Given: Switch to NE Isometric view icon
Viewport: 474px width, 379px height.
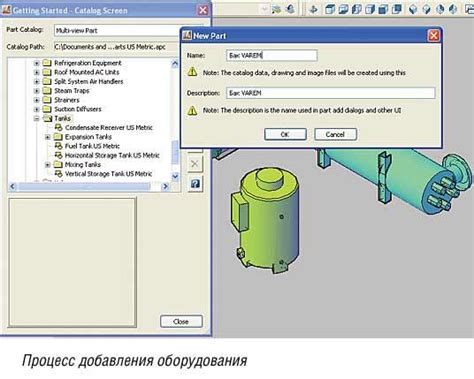Looking at the screenshot, I should point(440,9).
